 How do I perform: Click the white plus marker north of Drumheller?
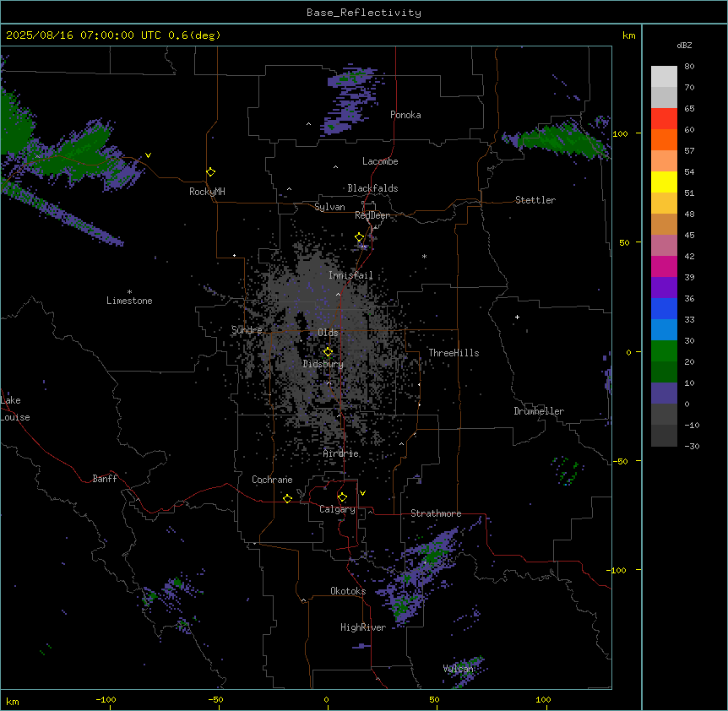tap(517, 317)
